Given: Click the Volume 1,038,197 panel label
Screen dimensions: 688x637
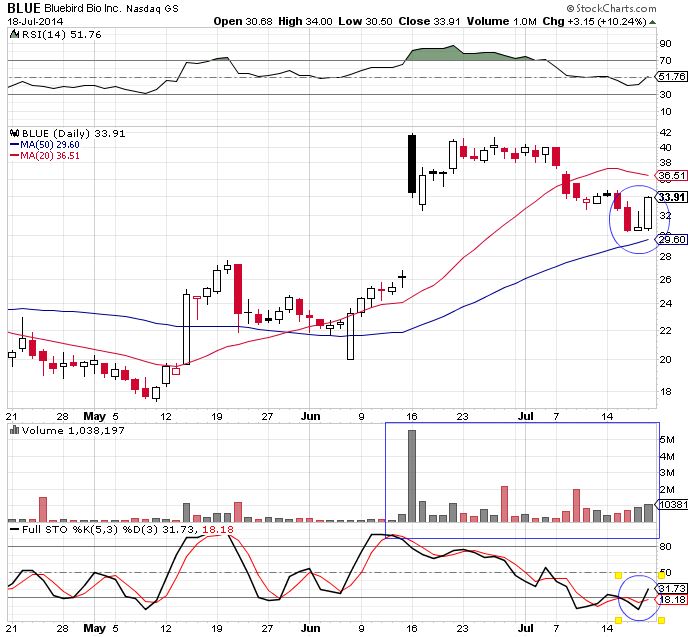Looking at the screenshot, I should pyautogui.click(x=73, y=430).
